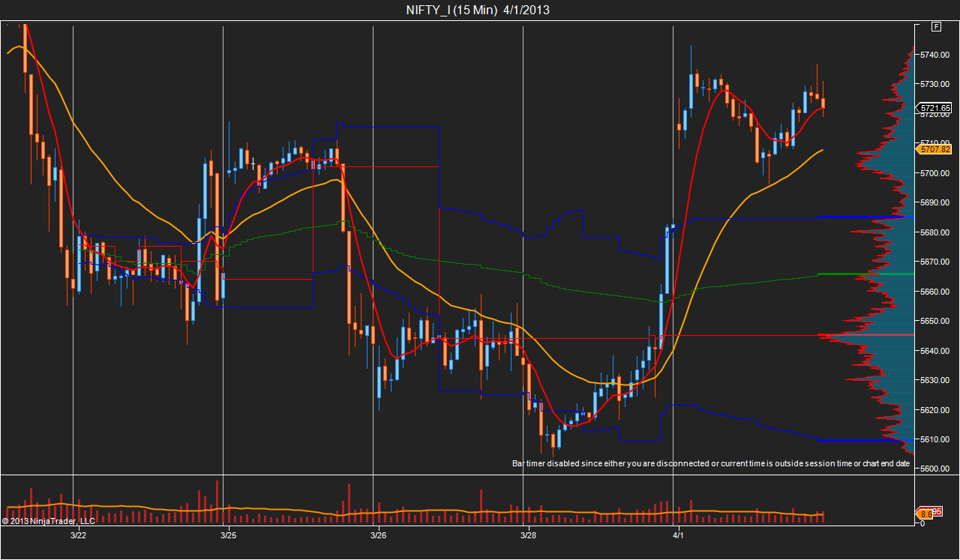
Task: Click the Bar timer disabled message
Action: click(711, 463)
